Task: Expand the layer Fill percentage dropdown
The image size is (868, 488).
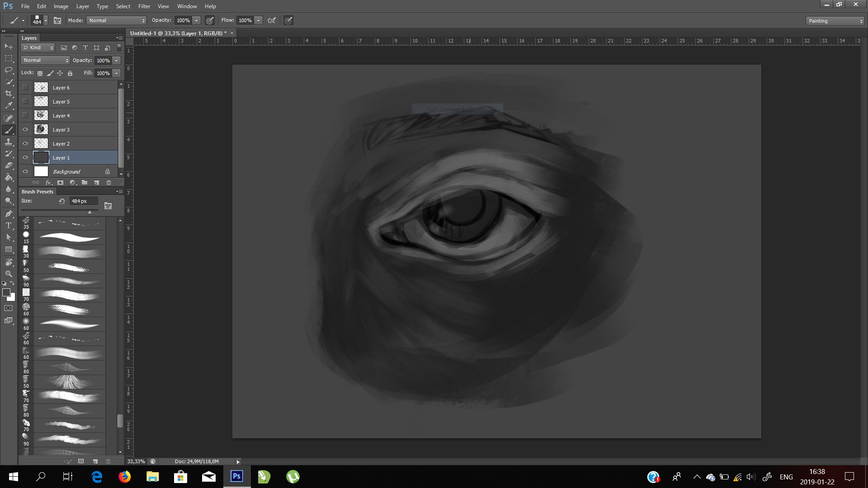Action: pyautogui.click(x=117, y=73)
